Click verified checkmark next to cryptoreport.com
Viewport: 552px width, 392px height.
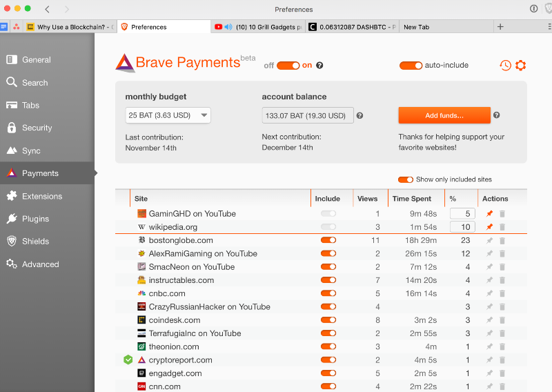pos(128,360)
